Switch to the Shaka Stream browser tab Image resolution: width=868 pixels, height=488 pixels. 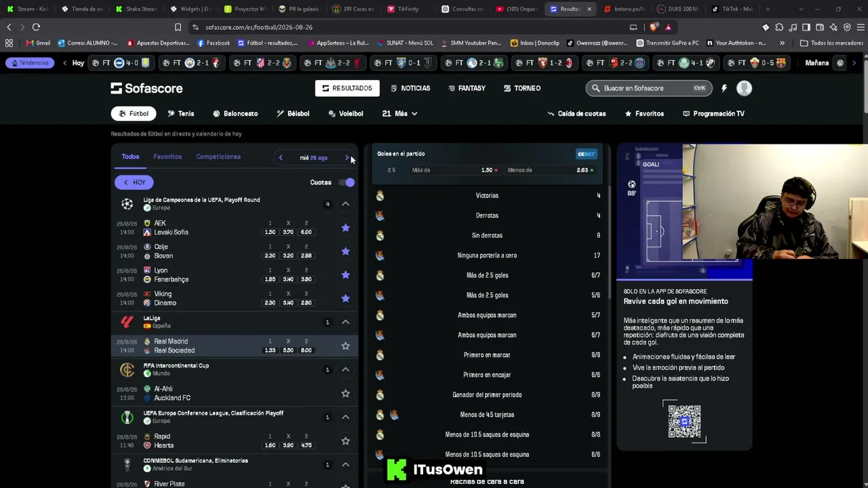[136, 9]
